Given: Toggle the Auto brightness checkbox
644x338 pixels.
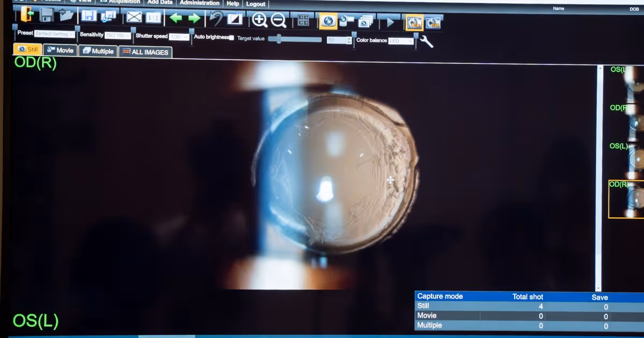Looking at the screenshot, I should coord(231,38).
